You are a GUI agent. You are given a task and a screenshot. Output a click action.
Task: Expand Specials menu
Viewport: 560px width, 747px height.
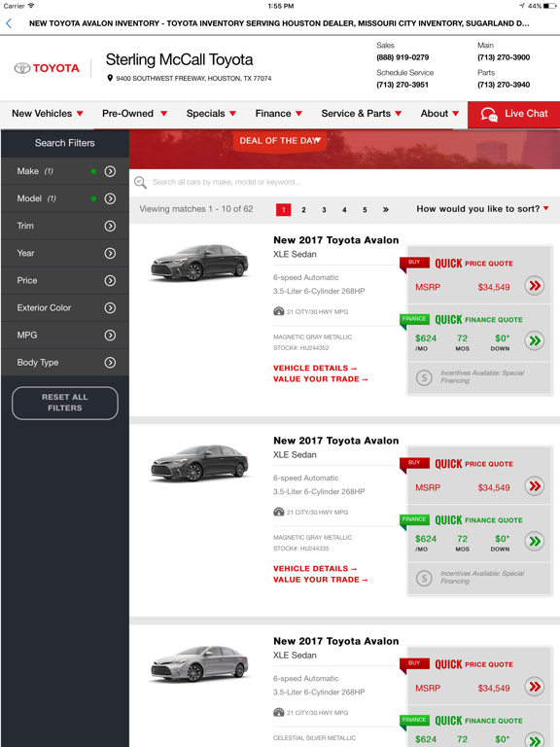coord(211,114)
